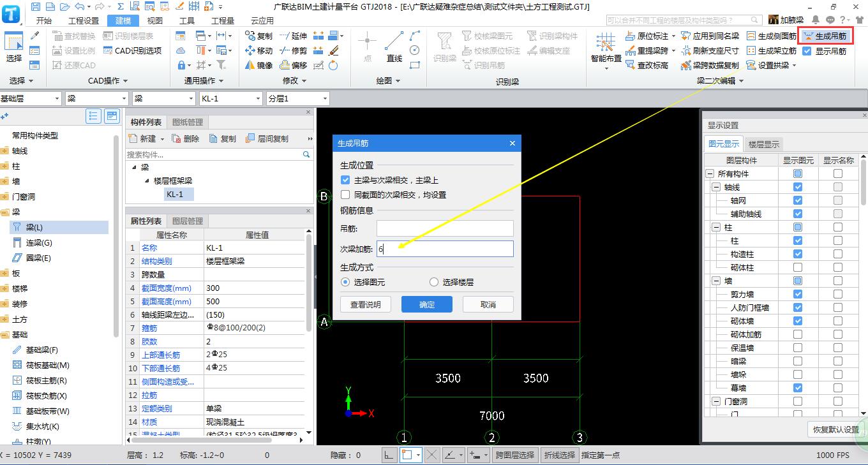Click the Sum (Σ) calculate icon

click(x=120, y=7)
